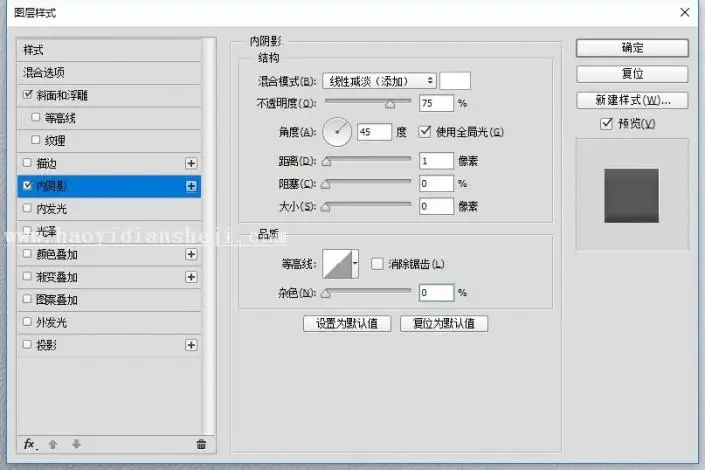The height and width of the screenshot is (470, 705).
Task: Click the opacity field showing 75
Action: point(436,103)
